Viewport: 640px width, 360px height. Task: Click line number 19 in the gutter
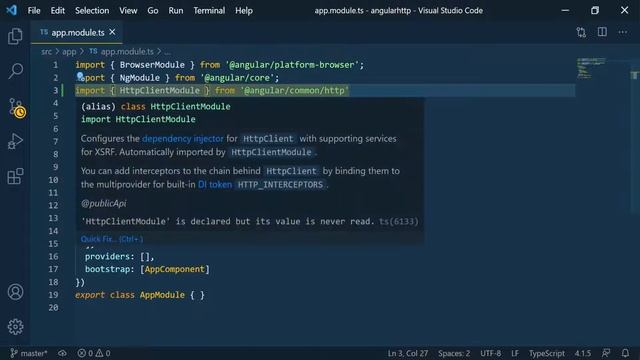point(53,295)
